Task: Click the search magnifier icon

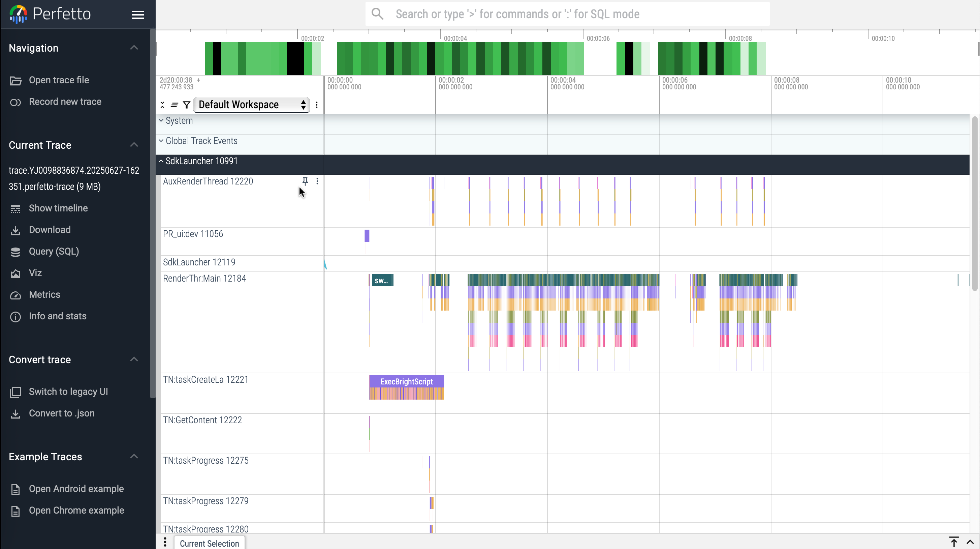Action: [x=377, y=14]
